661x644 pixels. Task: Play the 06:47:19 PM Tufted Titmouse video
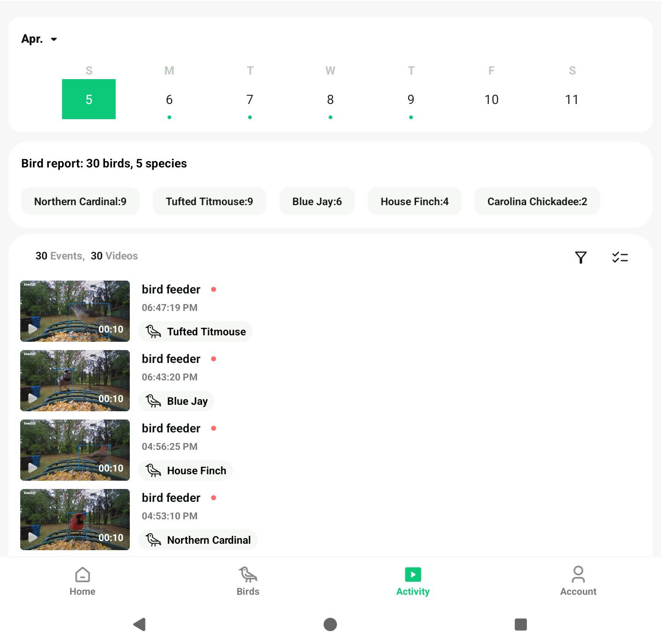75,311
